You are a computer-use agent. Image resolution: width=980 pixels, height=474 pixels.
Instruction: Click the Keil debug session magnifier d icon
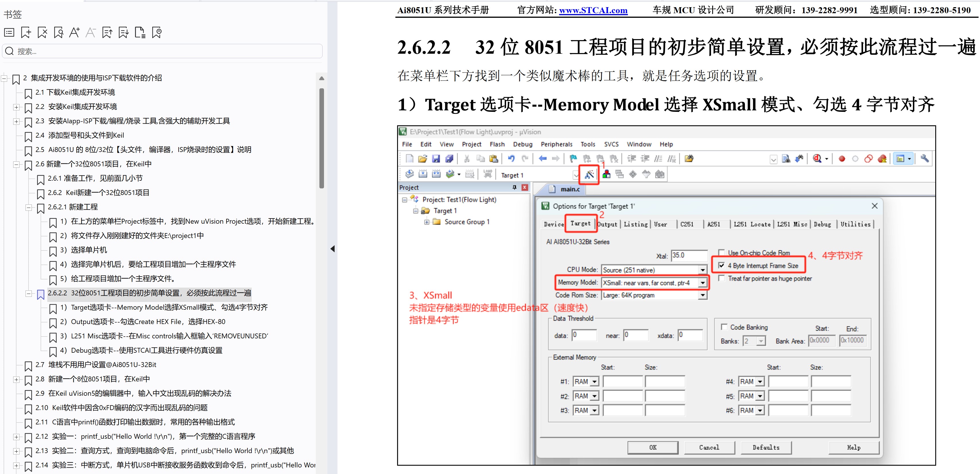(817, 159)
